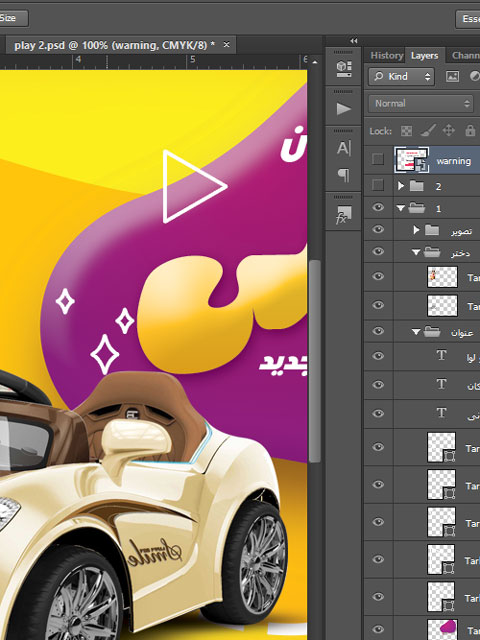
Task: Click folder icon of تصویر group
Action: tap(432, 230)
